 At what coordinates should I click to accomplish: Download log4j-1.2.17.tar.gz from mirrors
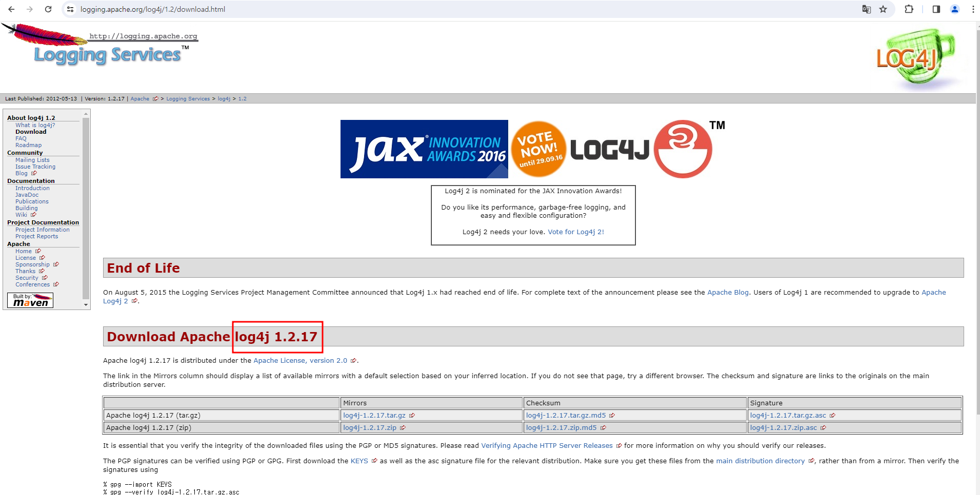[374, 416]
